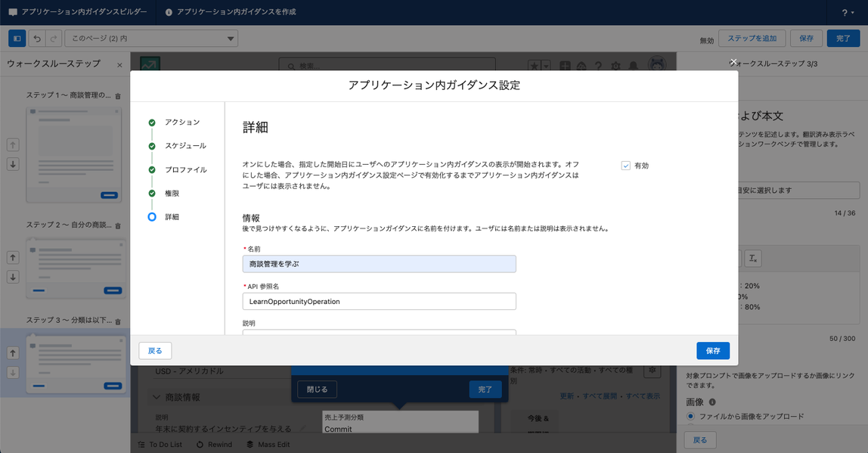Click 戻る button in dialog footer
This screenshot has width=868, height=453.
tap(155, 351)
